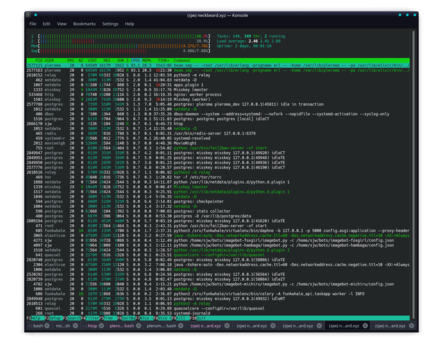Screen dimensions: 443x360
Task: Select the systemd-journald process row
Action: click(x=218, y=313)
